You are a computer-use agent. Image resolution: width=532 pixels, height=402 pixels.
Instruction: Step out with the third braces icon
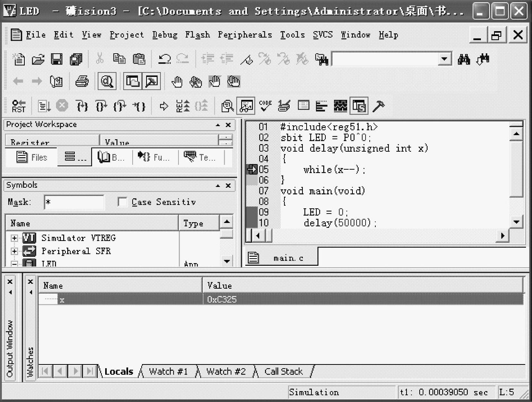(120, 106)
